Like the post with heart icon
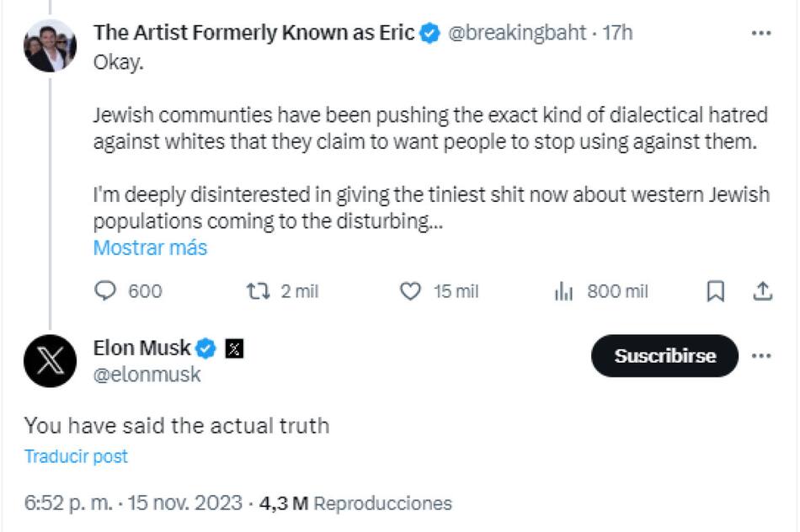Viewport: 800px width, 532px height. point(409,291)
